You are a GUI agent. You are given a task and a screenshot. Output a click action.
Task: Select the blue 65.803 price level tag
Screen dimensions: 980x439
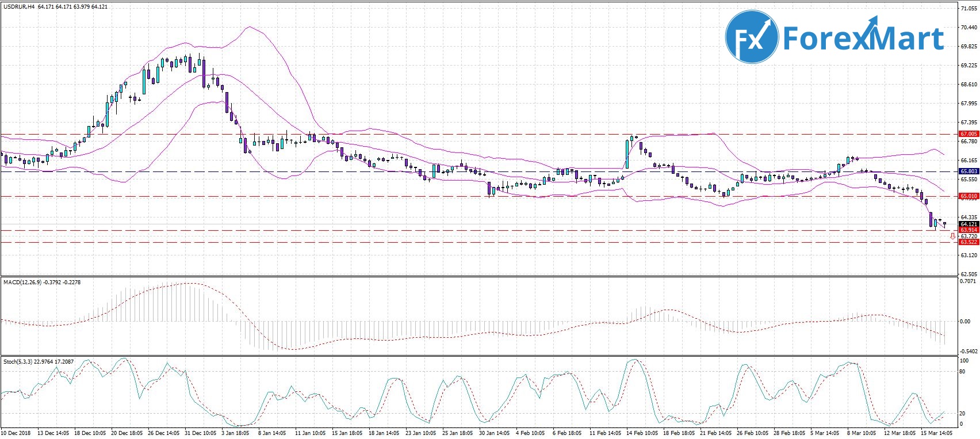pyautogui.click(x=968, y=171)
